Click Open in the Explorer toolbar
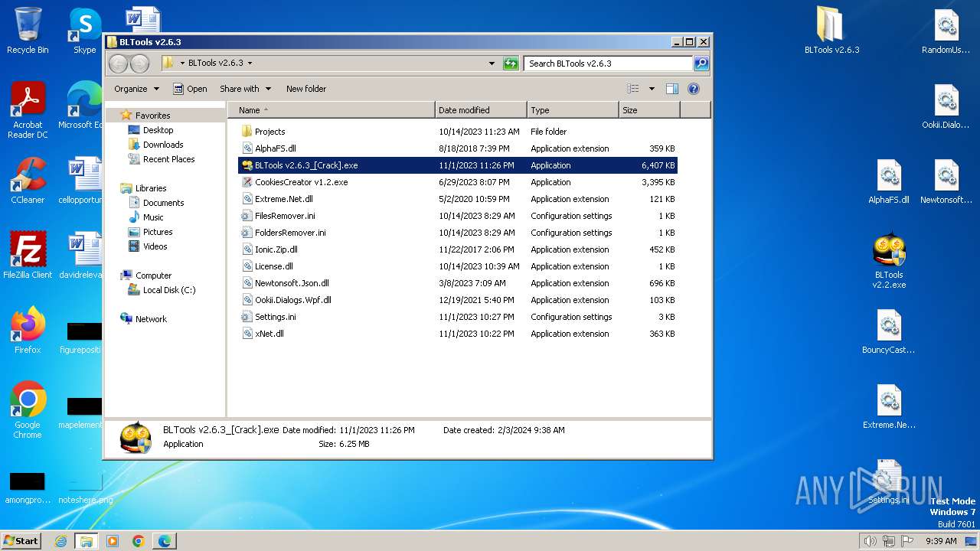 (190, 89)
